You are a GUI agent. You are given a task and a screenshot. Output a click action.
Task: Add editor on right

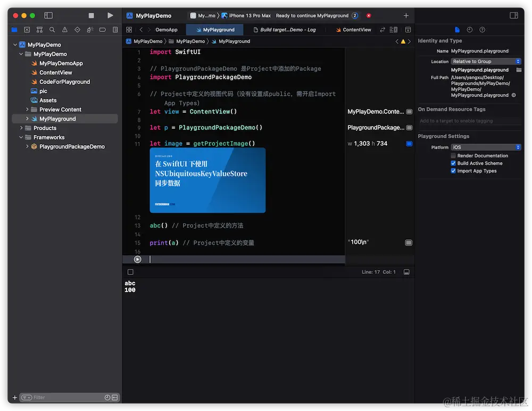point(408,30)
